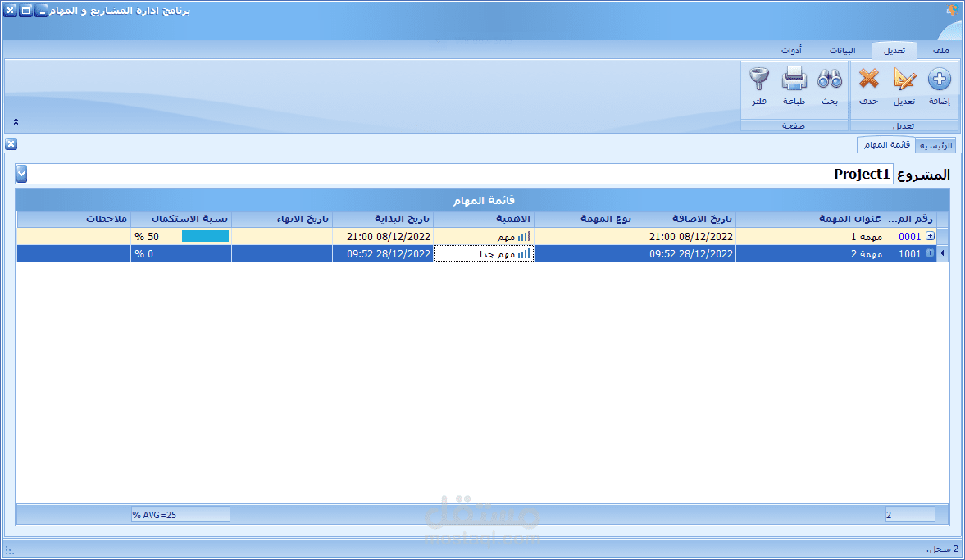The width and height of the screenshot is (965, 560).
Task: Sort by the تاريخ البداية column header
Action: click(383, 219)
